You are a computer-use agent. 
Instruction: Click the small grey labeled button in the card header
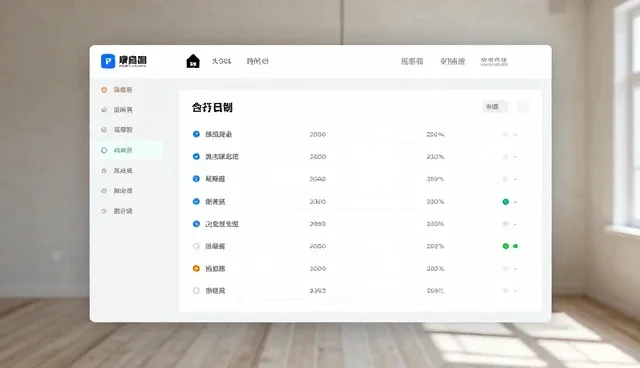pyautogui.click(x=495, y=107)
